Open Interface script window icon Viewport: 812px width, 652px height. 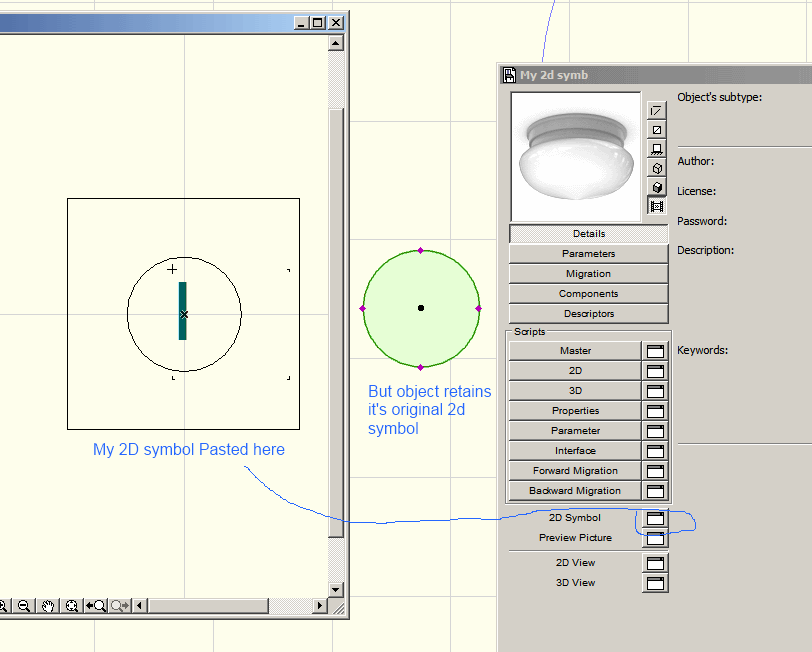point(656,451)
